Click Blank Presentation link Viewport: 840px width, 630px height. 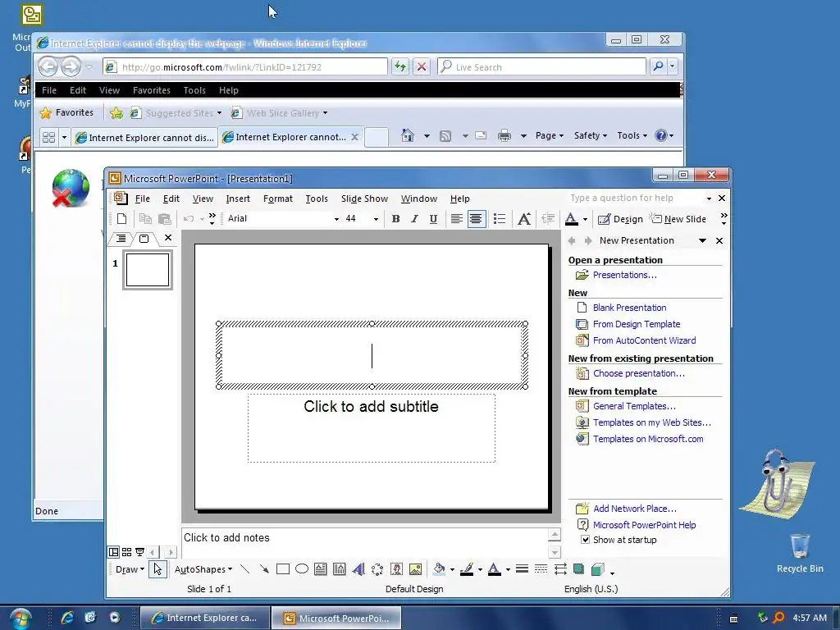click(x=629, y=308)
